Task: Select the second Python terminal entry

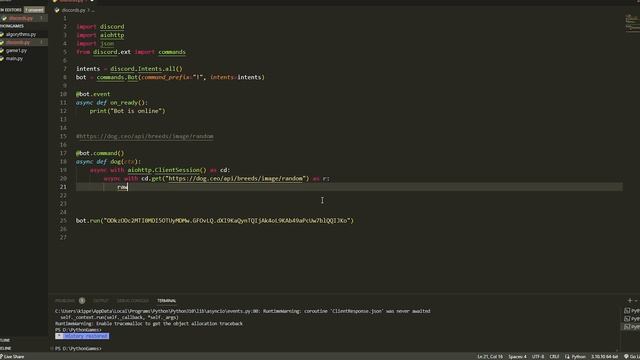Action: 632,319
